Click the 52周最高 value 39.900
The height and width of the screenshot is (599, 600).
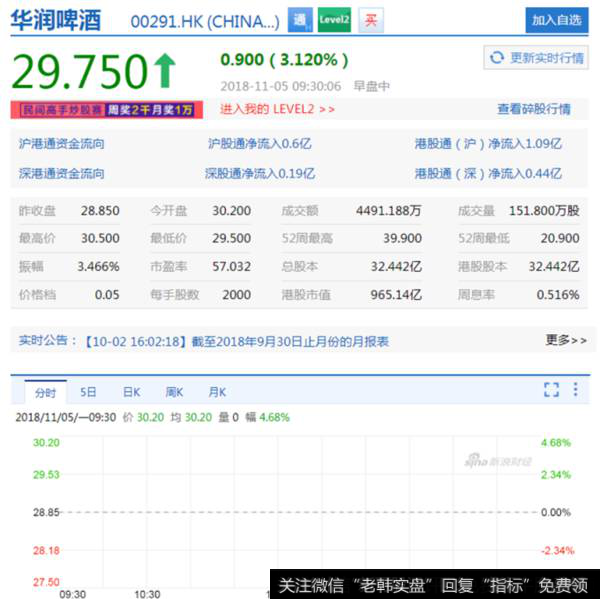point(403,238)
